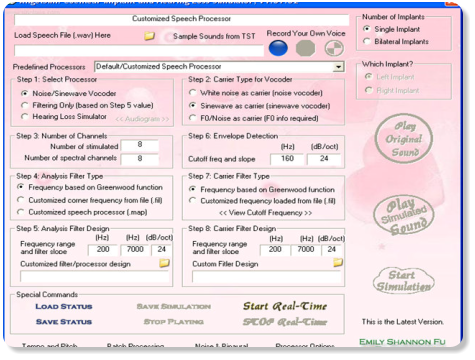Image resolution: width=475 pixels, height=360 pixels.
Task: Open the Tempo and Pitch tab
Action: (x=49, y=346)
